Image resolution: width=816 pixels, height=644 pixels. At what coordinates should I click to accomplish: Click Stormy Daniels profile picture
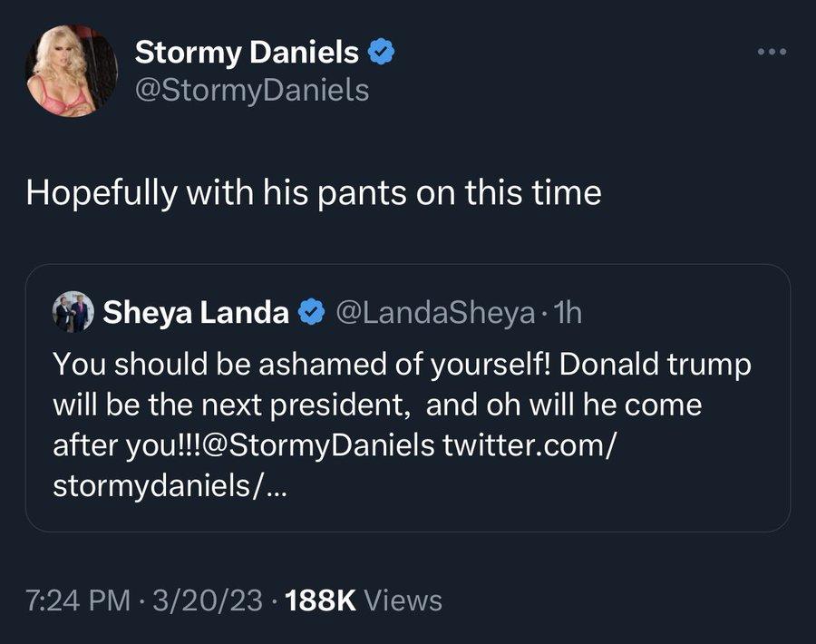point(70,67)
